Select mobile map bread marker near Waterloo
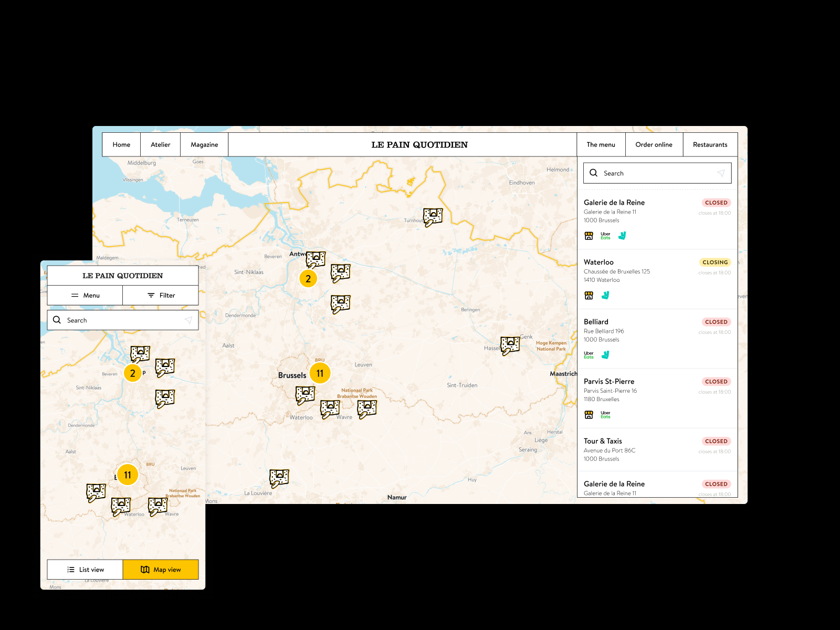This screenshot has height=630, width=840. (x=121, y=507)
